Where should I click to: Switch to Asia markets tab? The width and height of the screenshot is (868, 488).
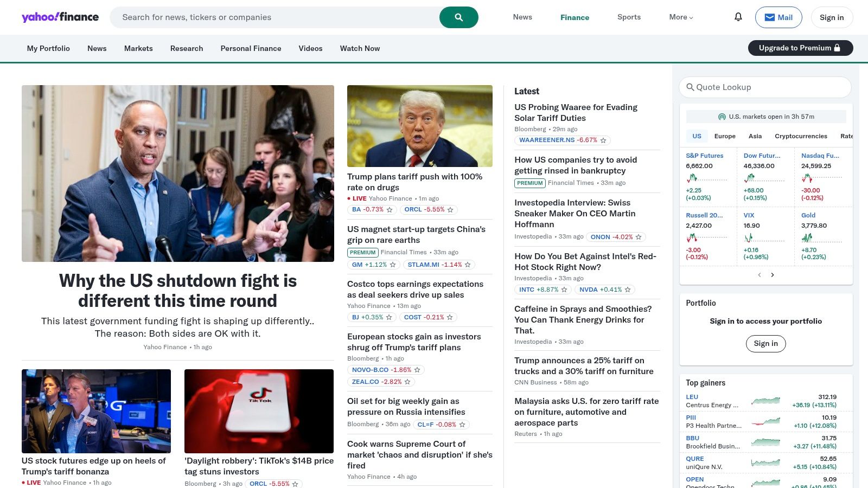[x=755, y=136]
